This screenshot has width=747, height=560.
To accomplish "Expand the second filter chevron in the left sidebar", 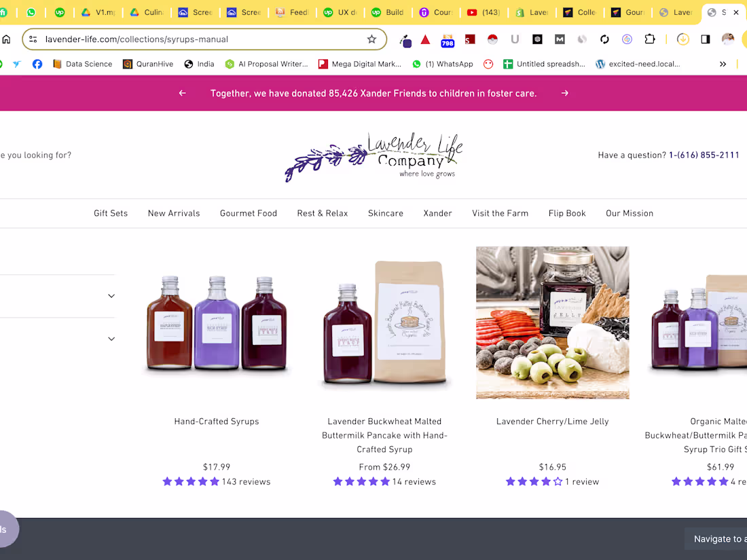I will click(111, 338).
